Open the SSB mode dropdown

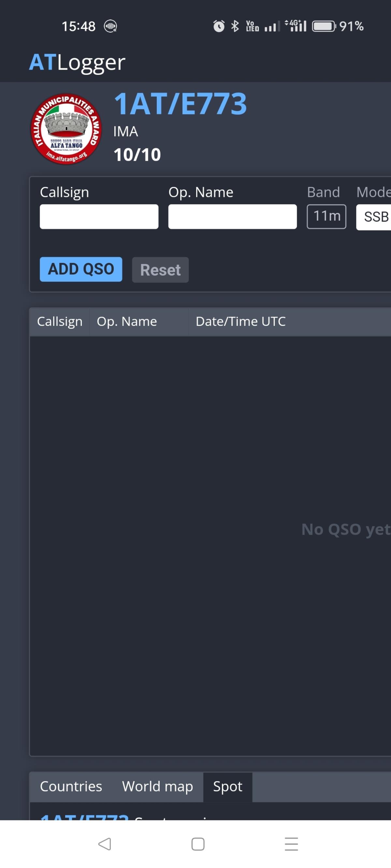click(374, 217)
